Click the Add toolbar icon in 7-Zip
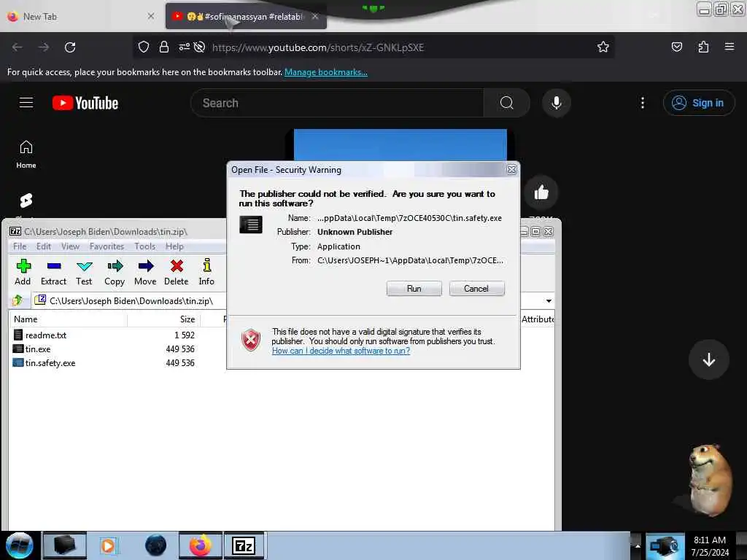747x560 pixels. tap(23, 273)
